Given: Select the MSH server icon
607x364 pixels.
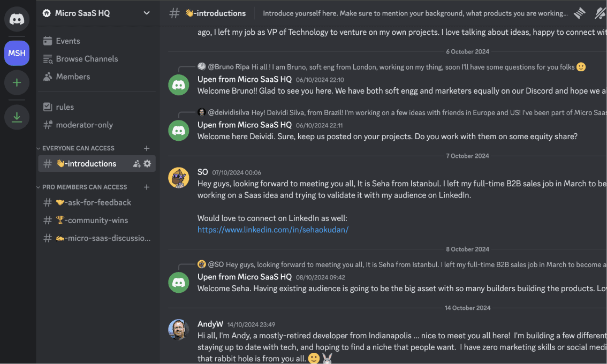Looking at the screenshot, I should coord(17,53).
